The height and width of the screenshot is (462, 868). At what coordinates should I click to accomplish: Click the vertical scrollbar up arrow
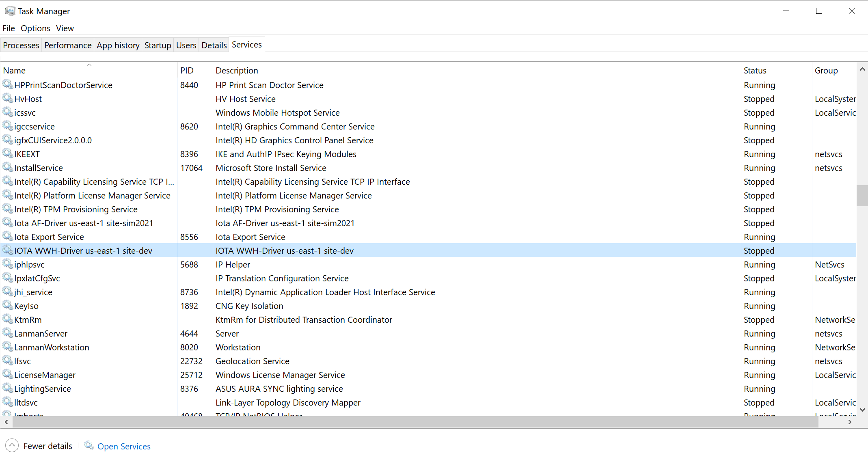tap(862, 69)
